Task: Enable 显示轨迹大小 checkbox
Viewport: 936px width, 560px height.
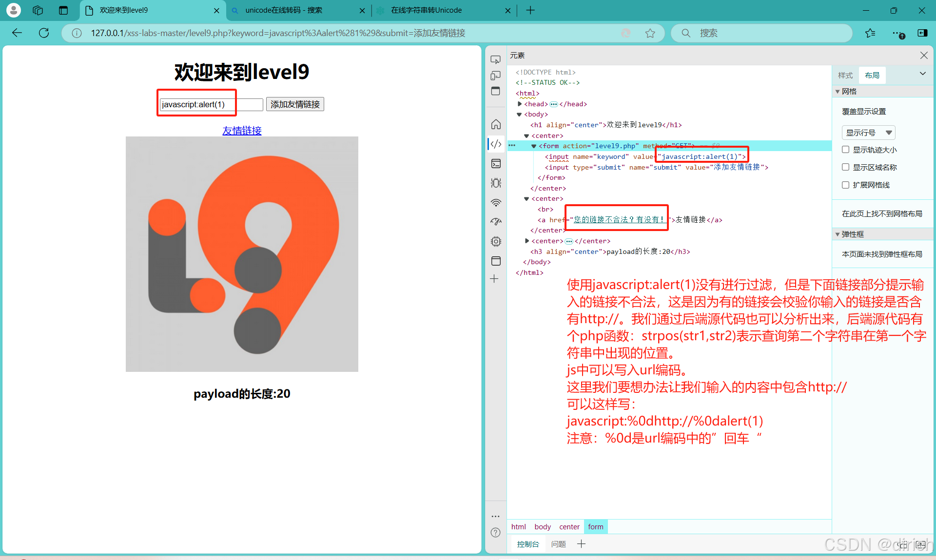Action: [x=846, y=150]
